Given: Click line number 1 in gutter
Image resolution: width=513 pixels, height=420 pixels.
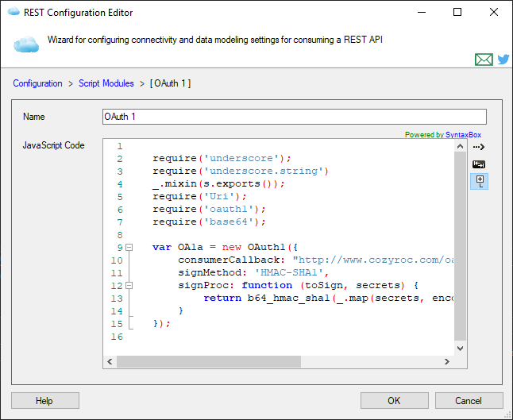Looking at the screenshot, I should coord(120,146).
